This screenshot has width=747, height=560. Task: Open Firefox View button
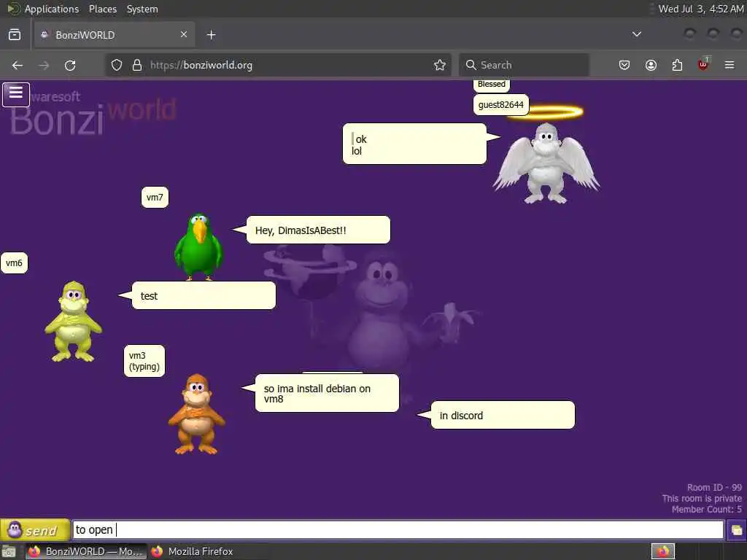tap(15, 35)
